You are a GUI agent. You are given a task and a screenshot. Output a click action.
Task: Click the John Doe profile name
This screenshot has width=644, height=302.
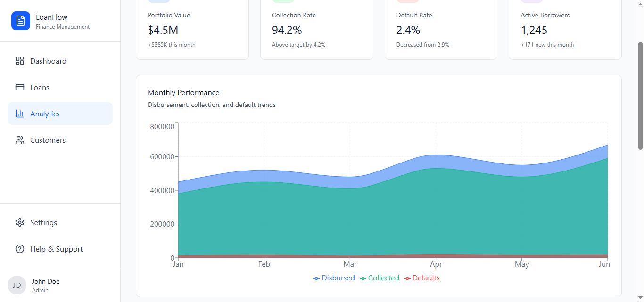tap(46, 281)
